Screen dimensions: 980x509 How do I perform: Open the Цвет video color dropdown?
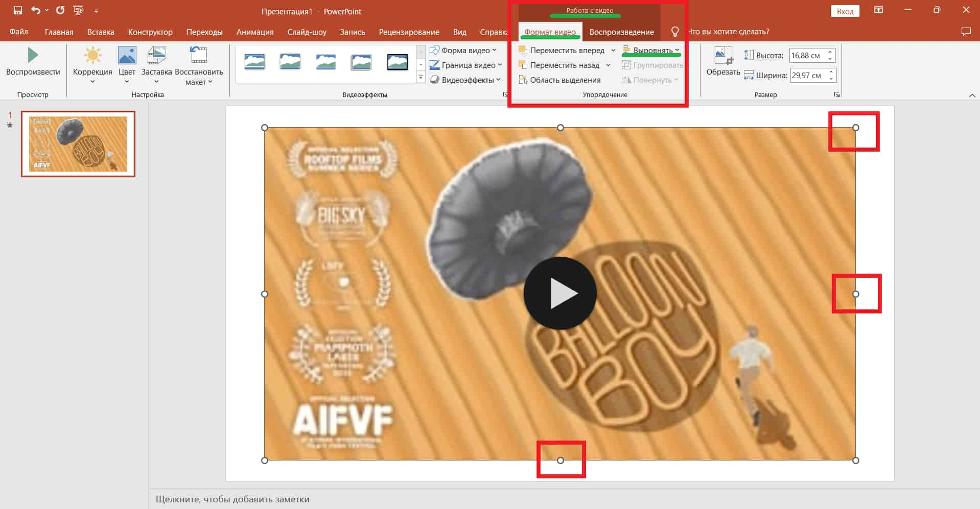[127, 65]
